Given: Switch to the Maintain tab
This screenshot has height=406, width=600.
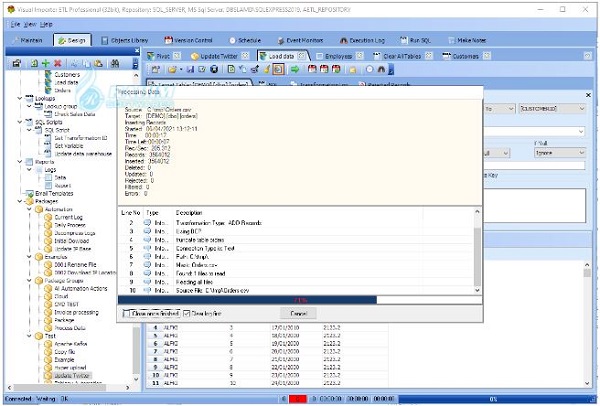Looking at the screenshot, I should click(x=27, y=40).
